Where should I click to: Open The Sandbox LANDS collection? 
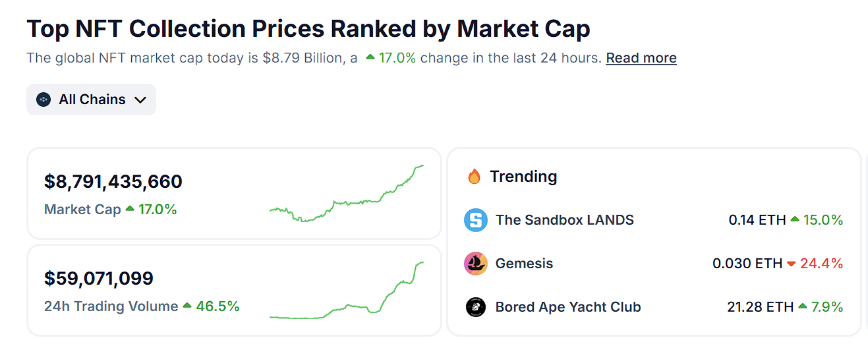click(564, 220)
